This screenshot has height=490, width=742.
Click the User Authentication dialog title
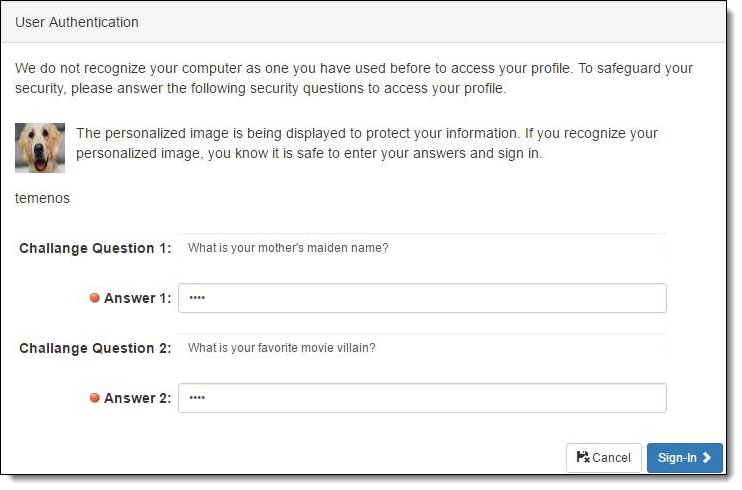(x=77, y=22)
